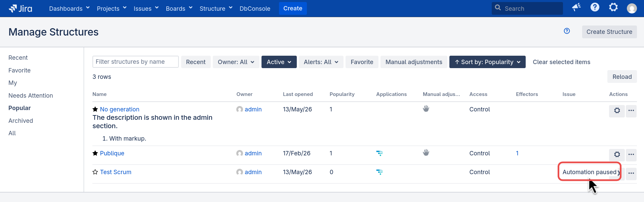Click the manual adjustments hand icon for Publique

pos(426,153)
